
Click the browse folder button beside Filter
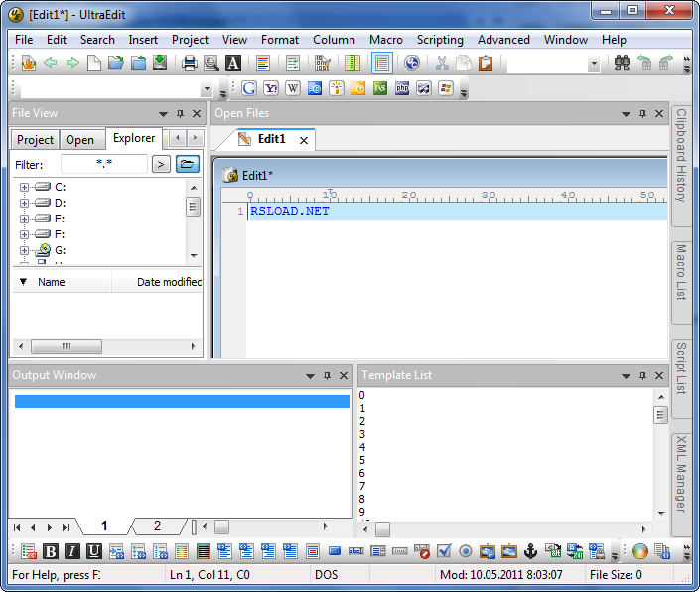pyautogui.click(x=187, y=164)
